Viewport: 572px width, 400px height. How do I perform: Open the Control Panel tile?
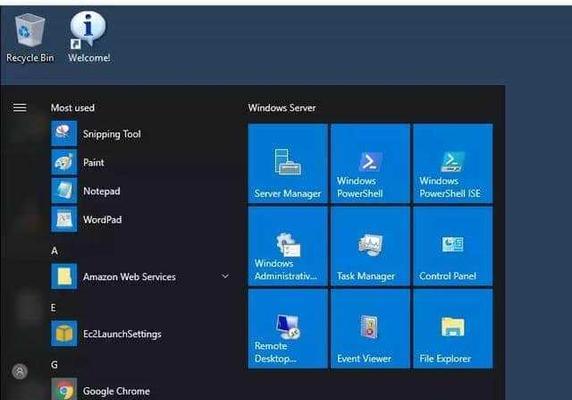pyautogui.click(x=453, y=246)
